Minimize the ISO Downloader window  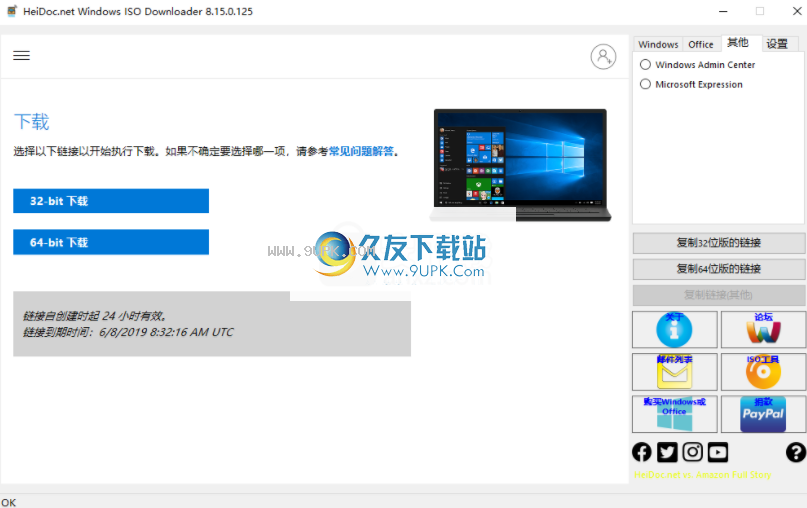click(x=723, y=11)
